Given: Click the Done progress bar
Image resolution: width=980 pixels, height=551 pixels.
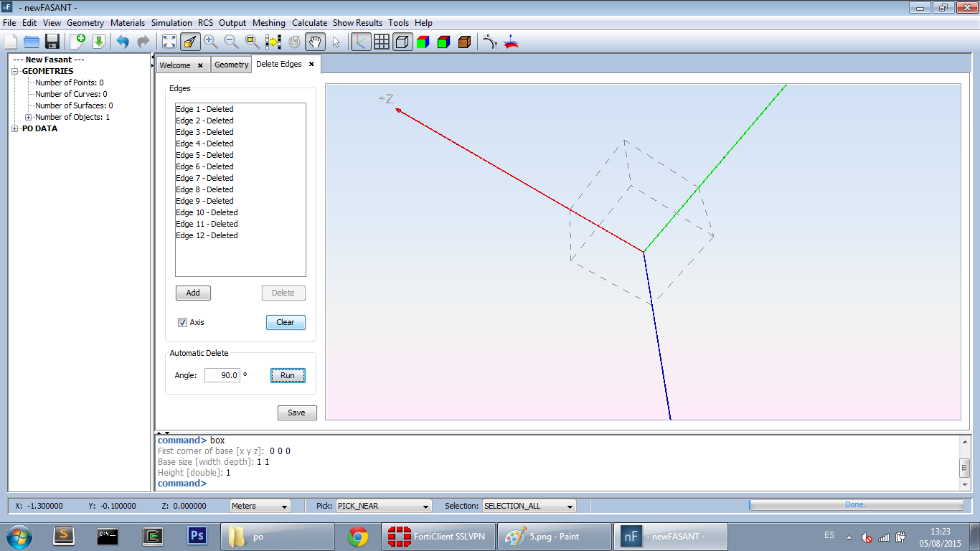Looking at the screenshot, I should [854, 505].
